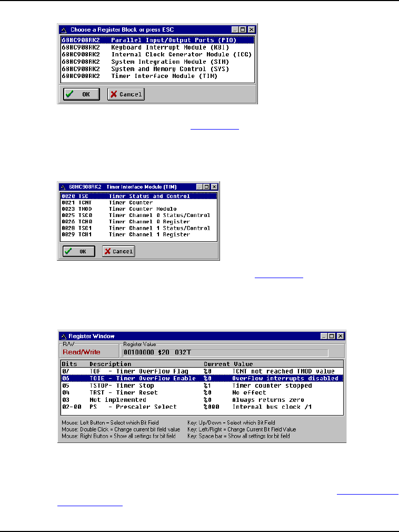The width and height of the screenshot is (399, 532).
Task: Select 0020 TSC Timer Status and Control
Action: pos(138,196)
